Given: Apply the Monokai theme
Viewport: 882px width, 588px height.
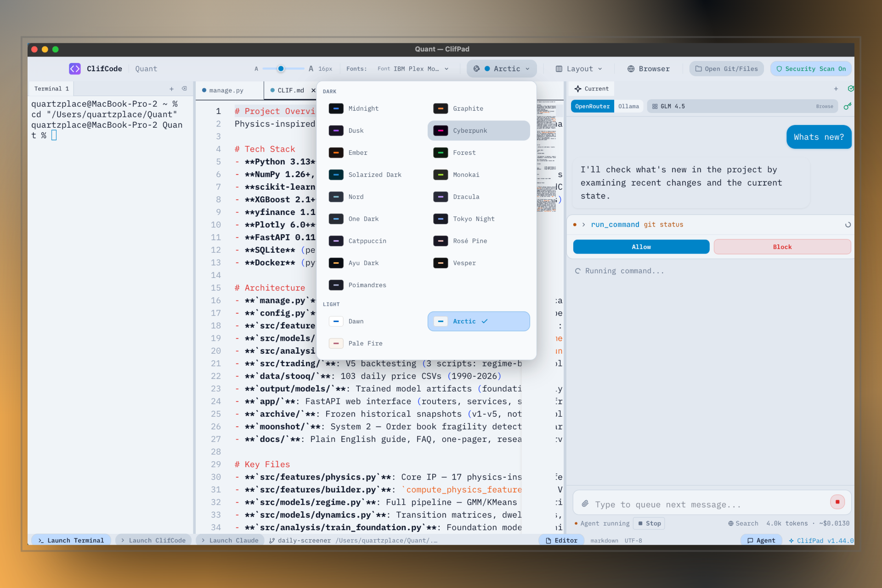Looking at the screenshot, I should pyautogui.click(x=479, y=175).
